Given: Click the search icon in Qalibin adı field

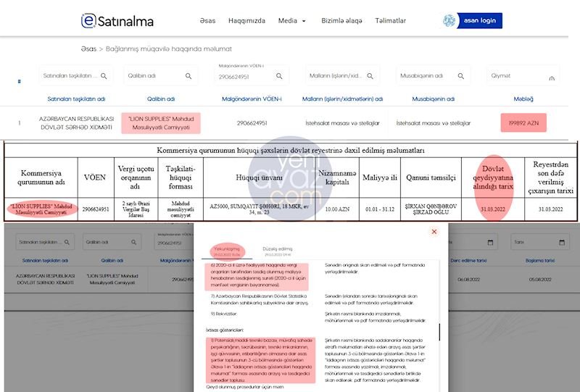Looking at the screenshot, I should 188,76.
